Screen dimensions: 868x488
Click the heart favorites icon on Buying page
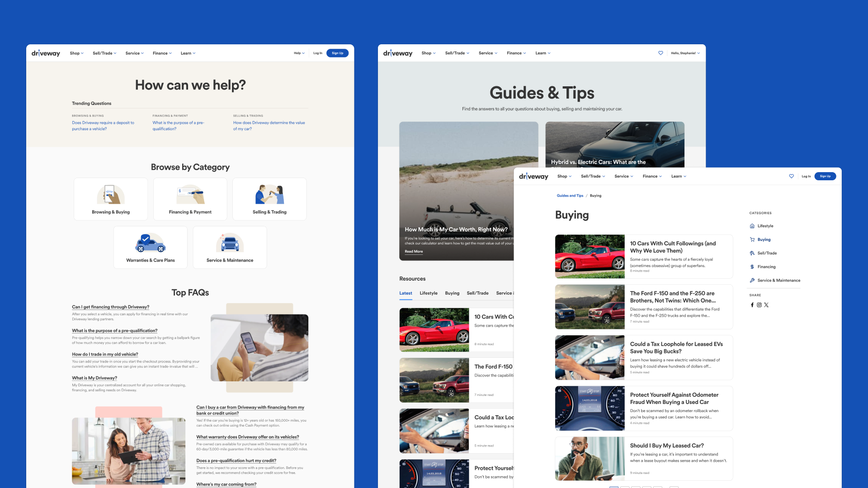pyautogui.click(x=791, y=176)
